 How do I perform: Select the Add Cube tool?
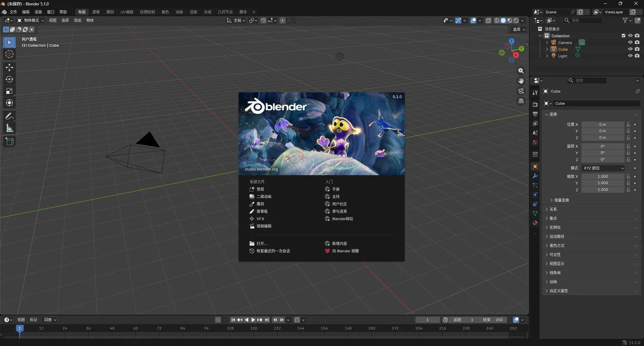(x=9, y=141)
